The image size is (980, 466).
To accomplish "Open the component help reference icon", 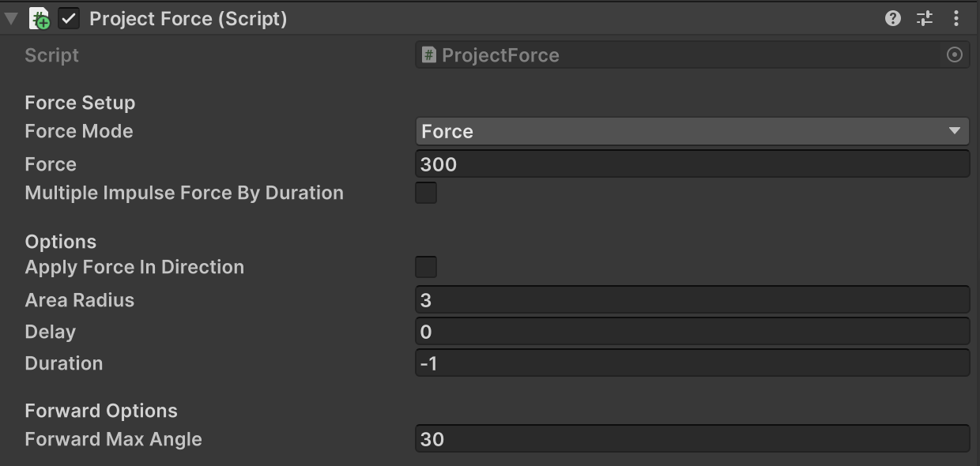I will (893, 18).
